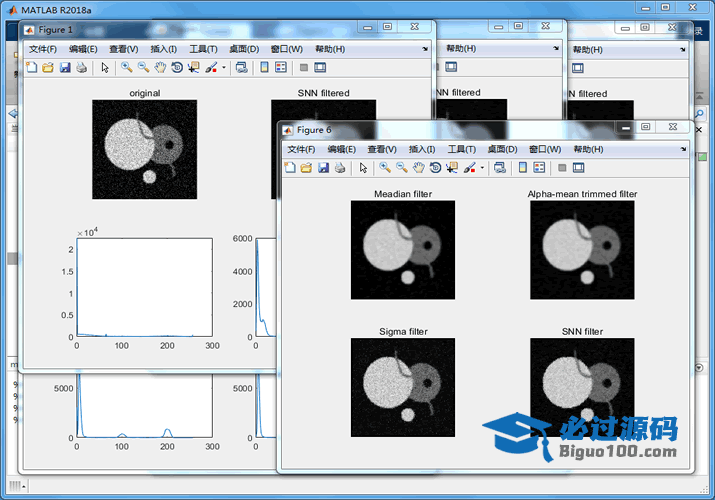This screenshot has width=715, height=500.
Task: Open 插入(I) menu in Figure 1
Action: [x=163, y=49]
